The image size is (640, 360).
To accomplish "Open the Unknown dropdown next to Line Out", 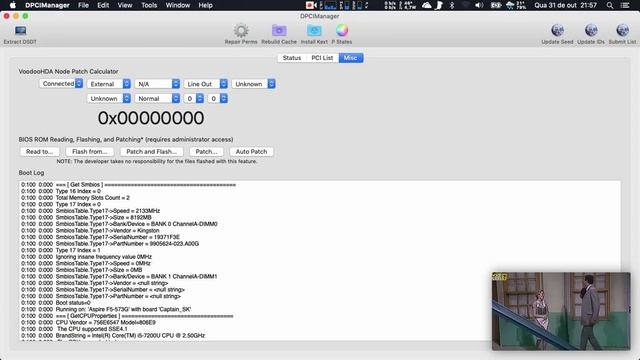I will click(x=253, y=84).
